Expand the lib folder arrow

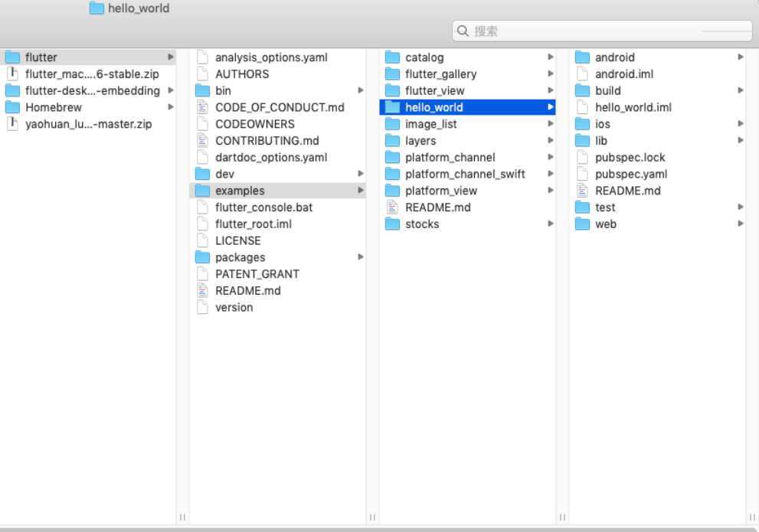tap(741, 140)
